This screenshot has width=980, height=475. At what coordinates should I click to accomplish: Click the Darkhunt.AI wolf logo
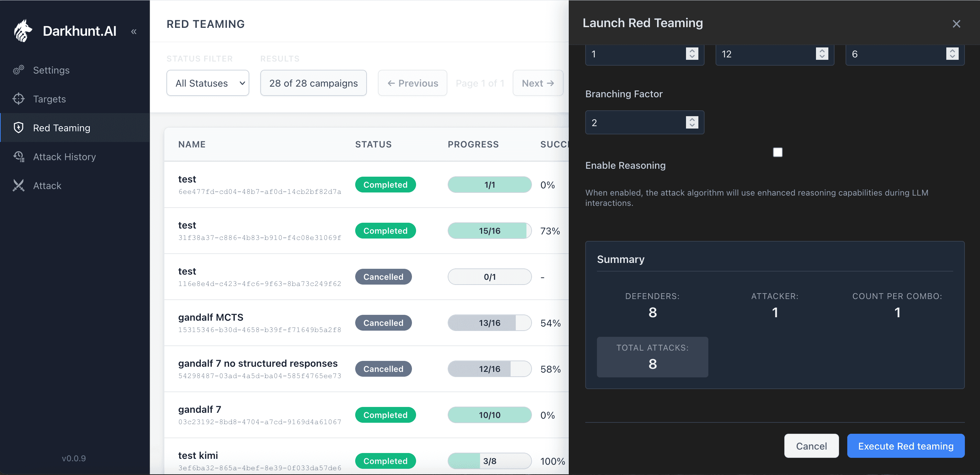tap(23, 31)
